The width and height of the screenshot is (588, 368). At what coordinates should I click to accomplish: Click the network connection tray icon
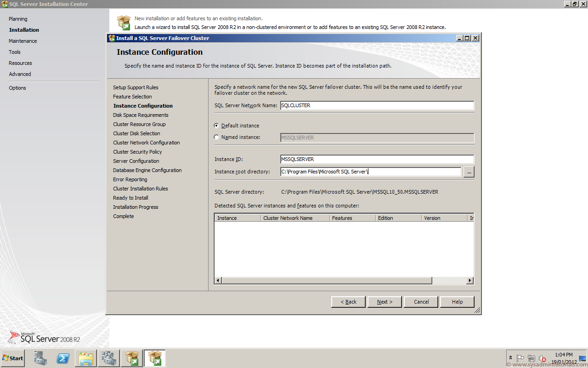point(531,358)
